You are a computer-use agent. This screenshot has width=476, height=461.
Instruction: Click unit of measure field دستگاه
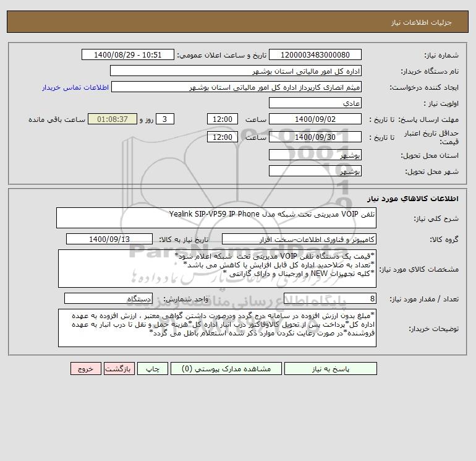[108, 299]
